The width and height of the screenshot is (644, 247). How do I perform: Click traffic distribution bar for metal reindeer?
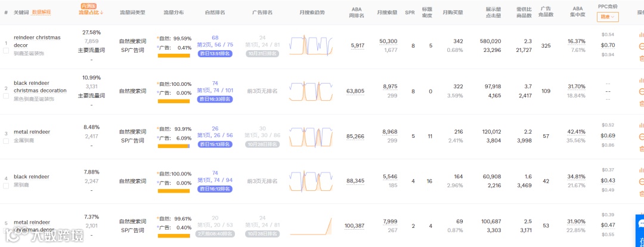(174, 146)
